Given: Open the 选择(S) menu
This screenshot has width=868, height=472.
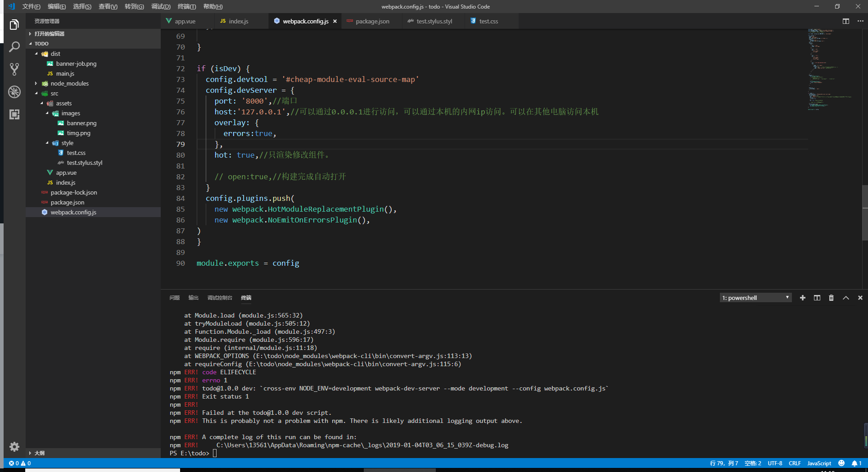Looking at the screenshot, I should click(82, 6).
